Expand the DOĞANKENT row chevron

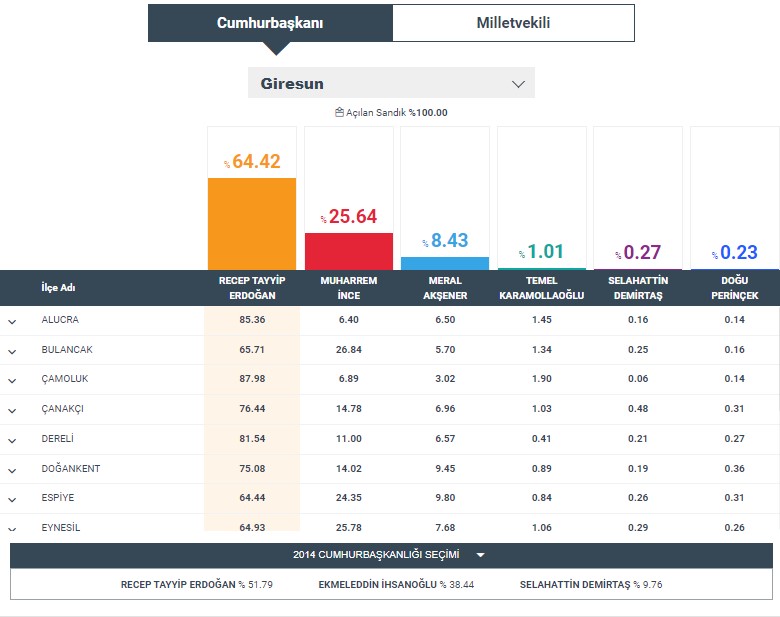[13, 470]
